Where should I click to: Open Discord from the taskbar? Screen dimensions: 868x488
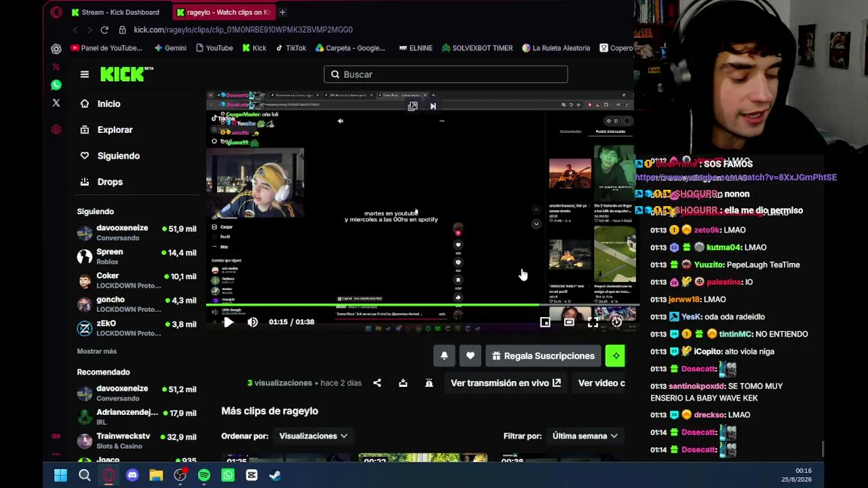pos(132,475)
